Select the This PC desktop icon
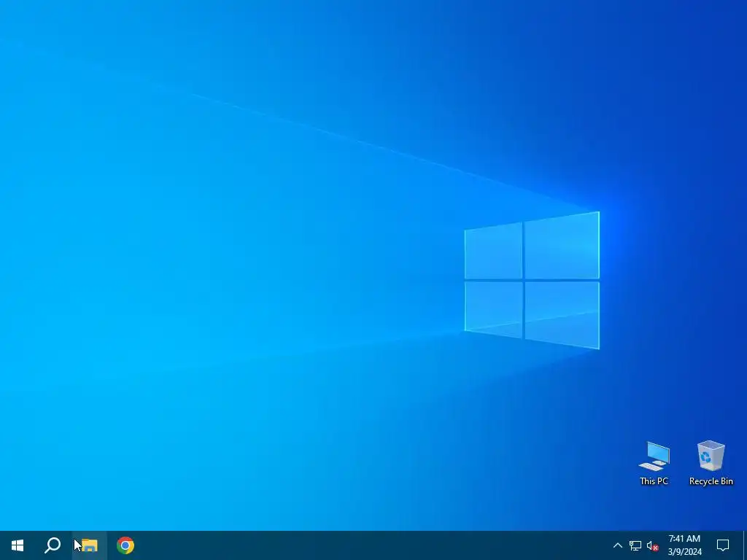 click(654, 463)
